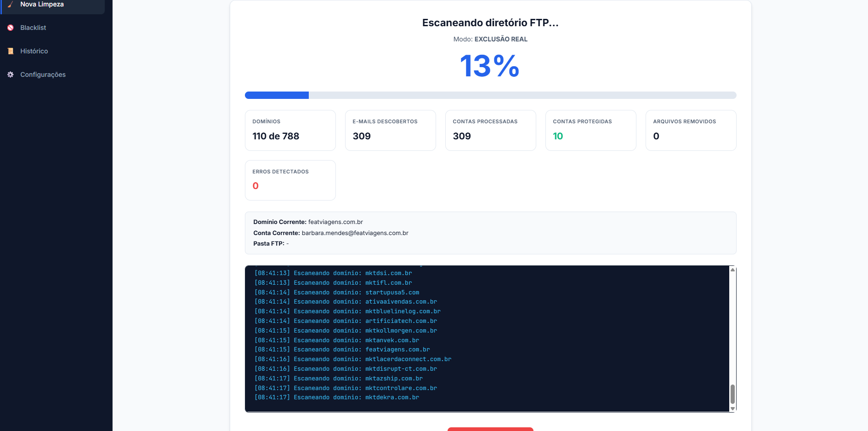
Task: Select the Contas Protegidas value 10
Action: coord(558,136)
